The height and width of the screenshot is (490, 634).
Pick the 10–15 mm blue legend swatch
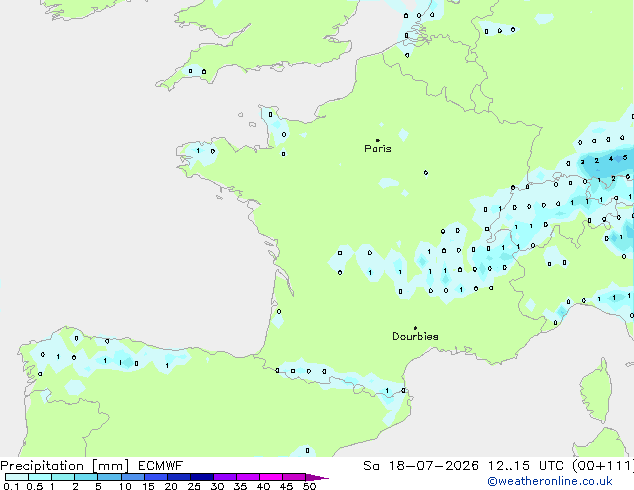pos(133,477)
